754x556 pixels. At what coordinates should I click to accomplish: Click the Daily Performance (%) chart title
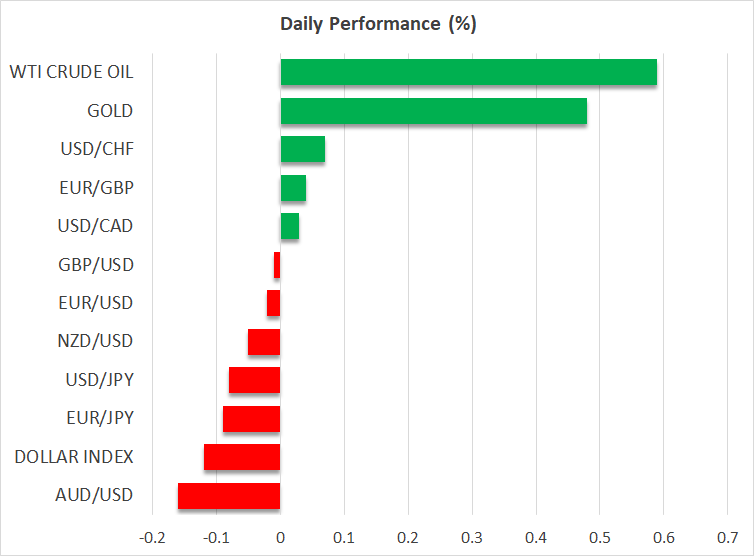pos(377,24)
